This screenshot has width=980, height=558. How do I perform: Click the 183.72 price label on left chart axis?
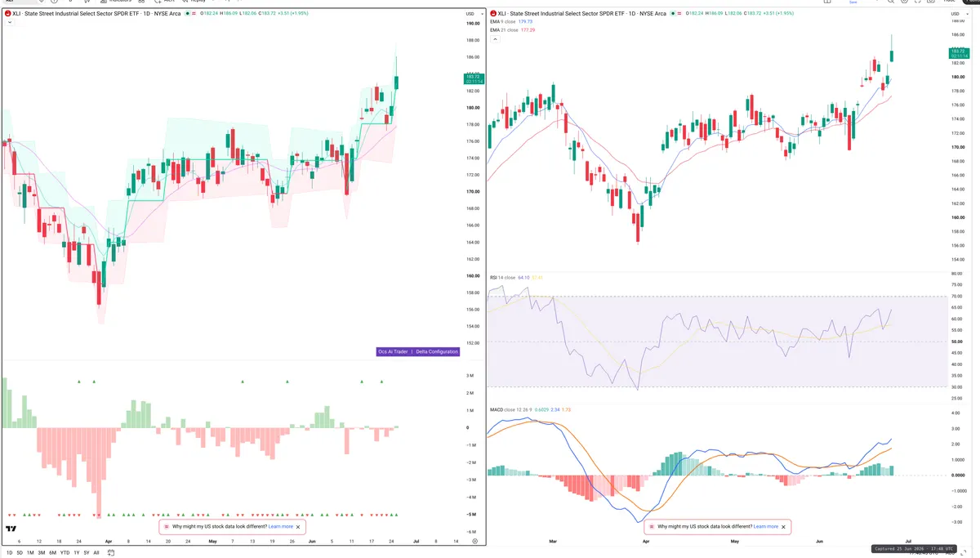point(474,78)
